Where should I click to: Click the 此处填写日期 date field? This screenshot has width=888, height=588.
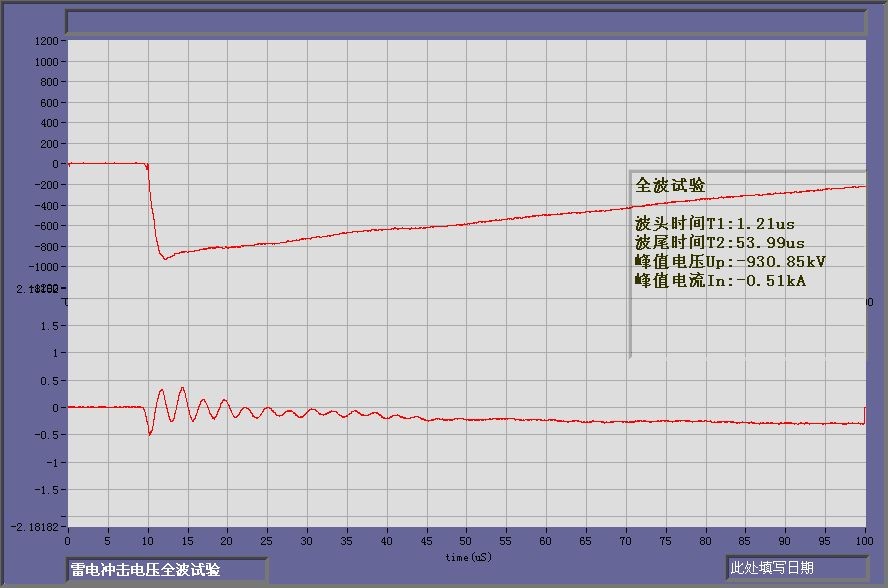(x=797, y=567)
